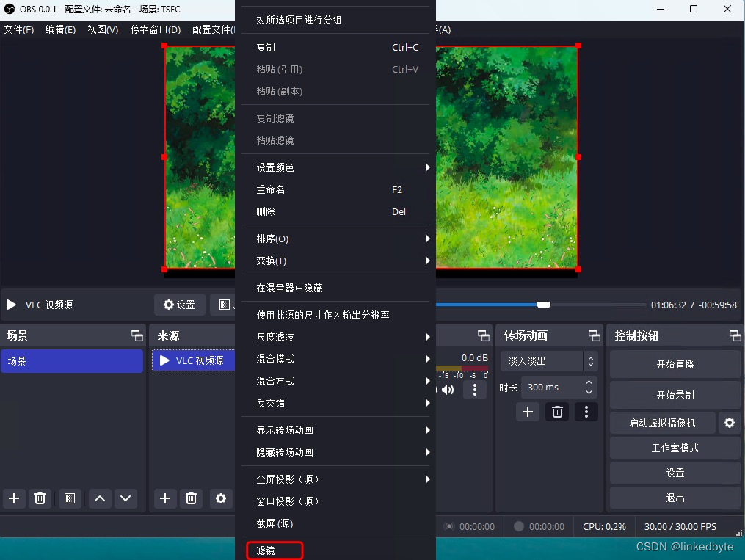The width and height of the screenshot is (745, 560).
Task: Click the 启动虚拟摄像机 button
Action: pos(662,423)
